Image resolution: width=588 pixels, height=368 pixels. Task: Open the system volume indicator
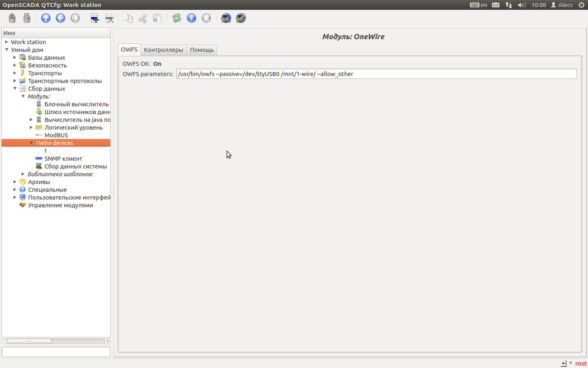521,5
